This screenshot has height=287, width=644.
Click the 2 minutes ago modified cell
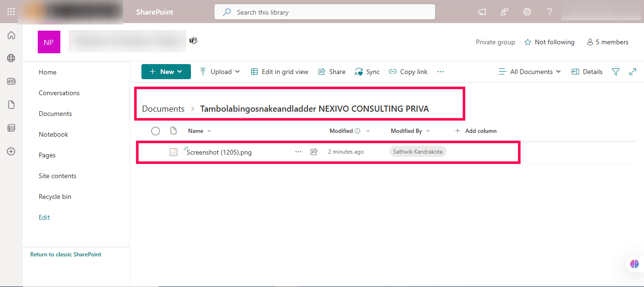pos(346,152)
